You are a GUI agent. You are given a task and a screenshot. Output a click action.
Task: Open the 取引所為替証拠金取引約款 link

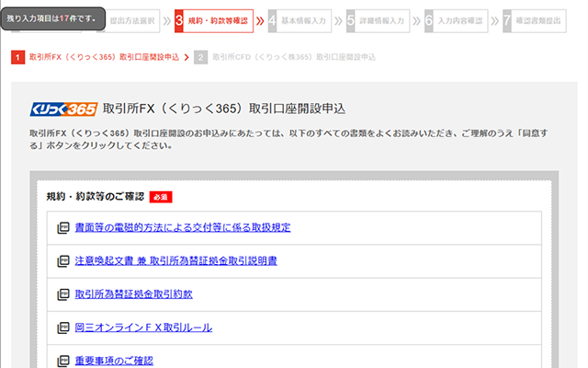click(x=133, y=294)
